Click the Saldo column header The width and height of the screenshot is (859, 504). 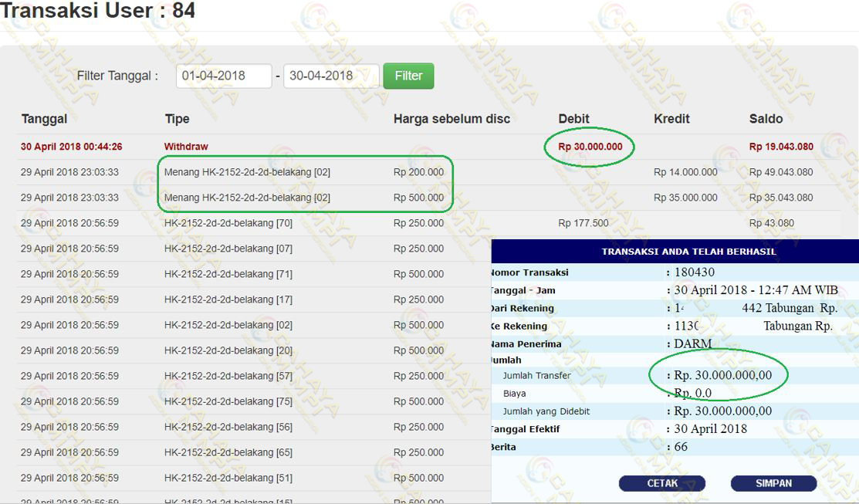[x=766, y=119]
